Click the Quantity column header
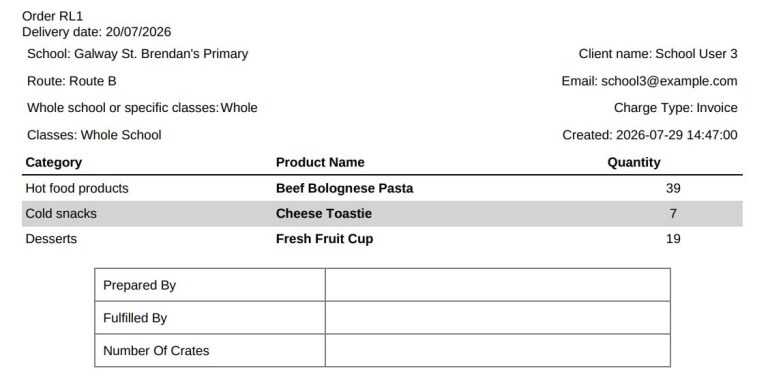This screenshot has width=768, height=379. tap(633, 163)
